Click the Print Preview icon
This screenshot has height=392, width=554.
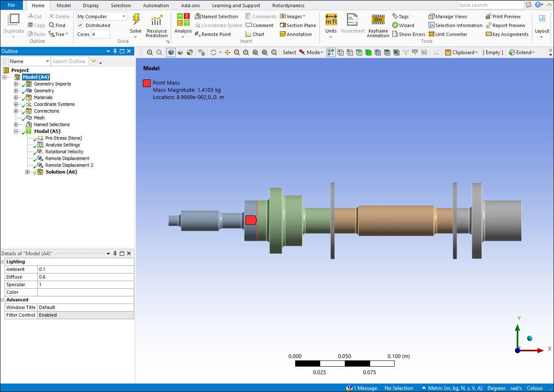(488, 17)
